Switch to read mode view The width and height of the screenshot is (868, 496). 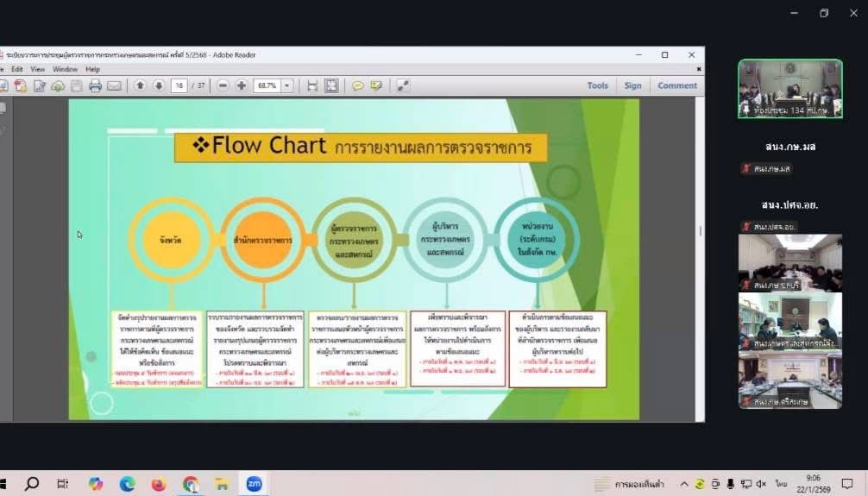403,85
